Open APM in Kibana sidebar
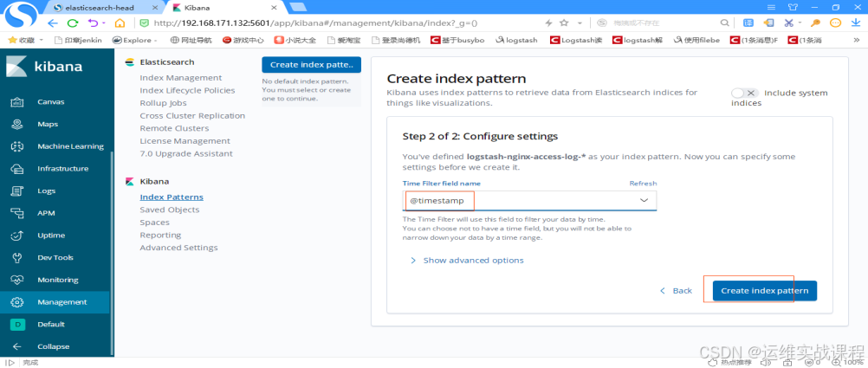868x368 pixels. point(46,213)
